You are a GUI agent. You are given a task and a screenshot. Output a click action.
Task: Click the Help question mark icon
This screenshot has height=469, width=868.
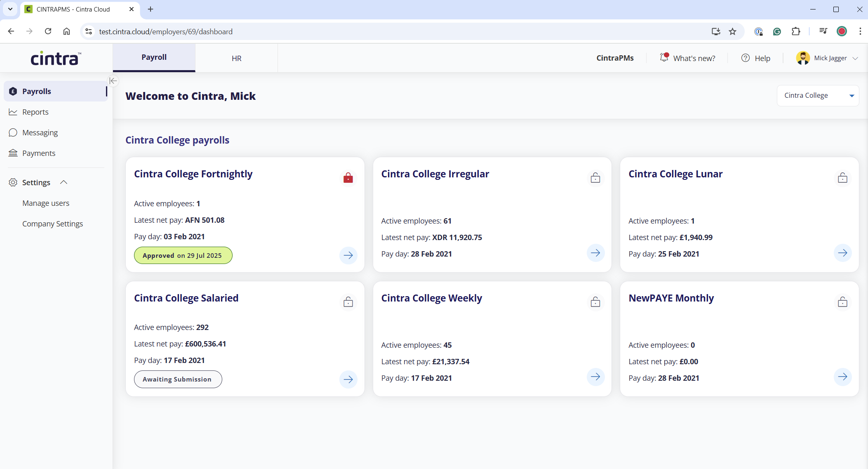746,58
